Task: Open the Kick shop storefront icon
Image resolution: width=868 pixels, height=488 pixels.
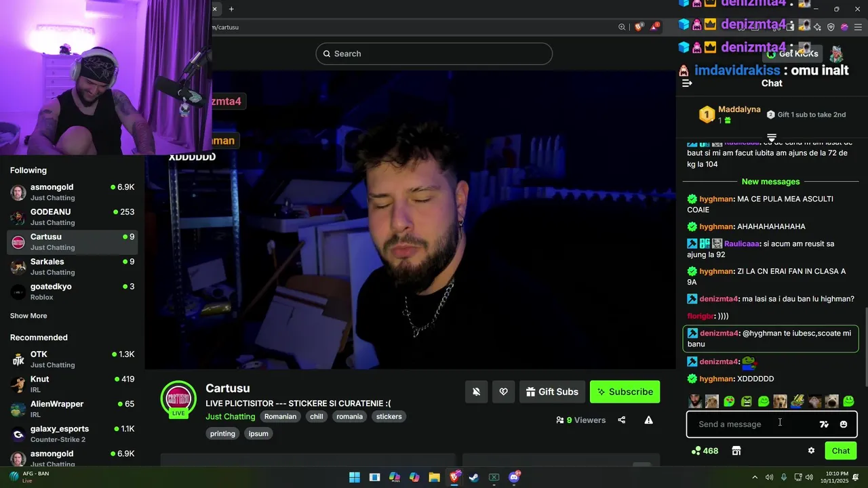Action: (x=736, y=451)
